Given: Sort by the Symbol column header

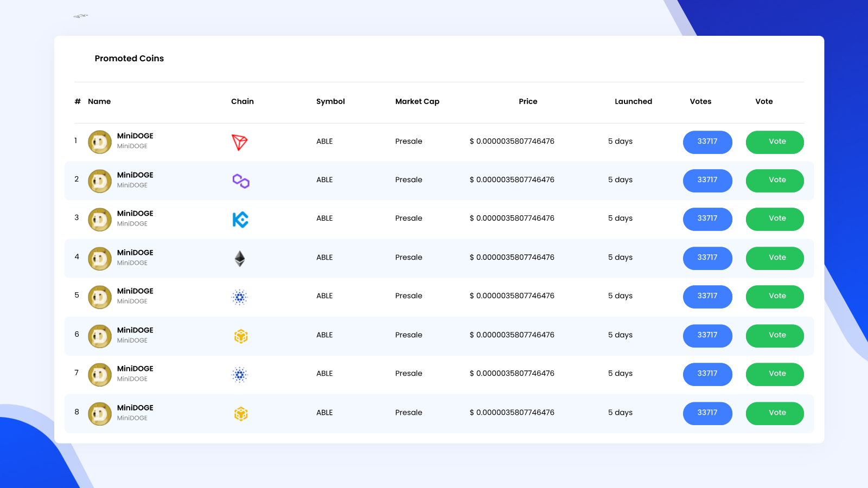Looking at the screenshot, I should point(330,101).
